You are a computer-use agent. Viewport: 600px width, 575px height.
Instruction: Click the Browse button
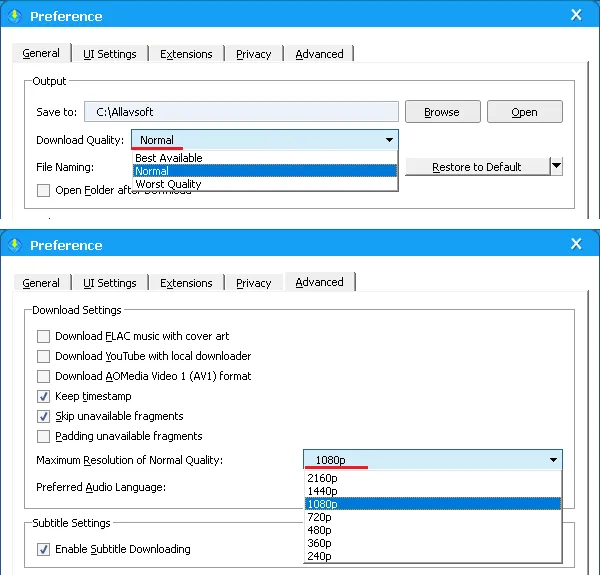coord(441,112)
